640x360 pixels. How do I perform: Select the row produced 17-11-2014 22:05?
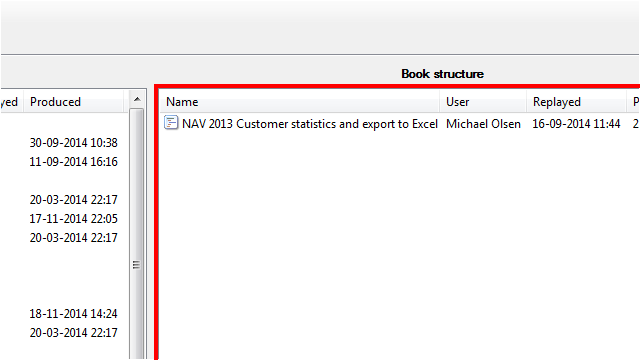pyautogui.click(x=73, y=219)
